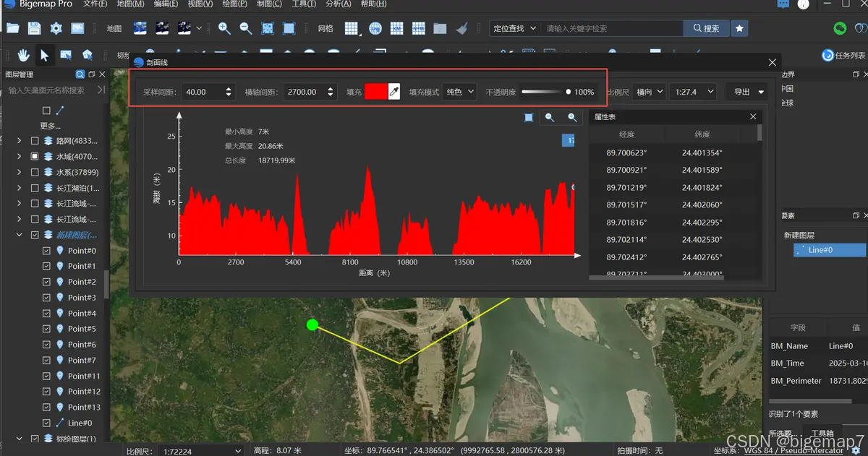Click the image export icon beside the gear
868x456 pixels.
click(77, 28)
